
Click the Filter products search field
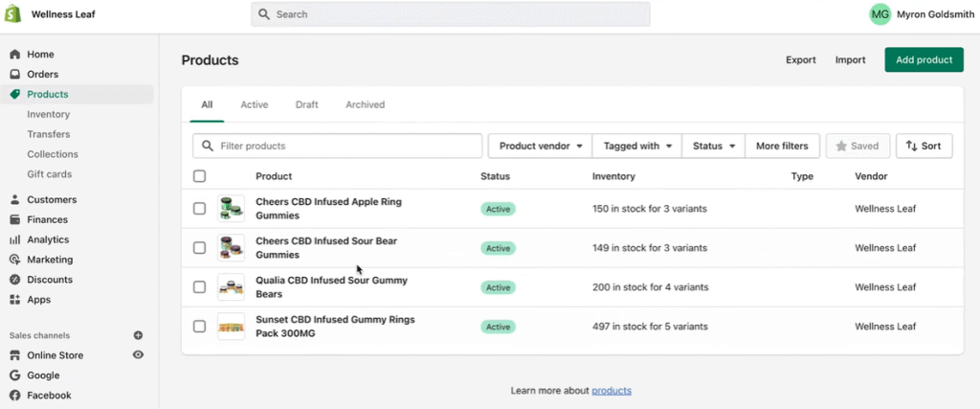coord(338,146)
